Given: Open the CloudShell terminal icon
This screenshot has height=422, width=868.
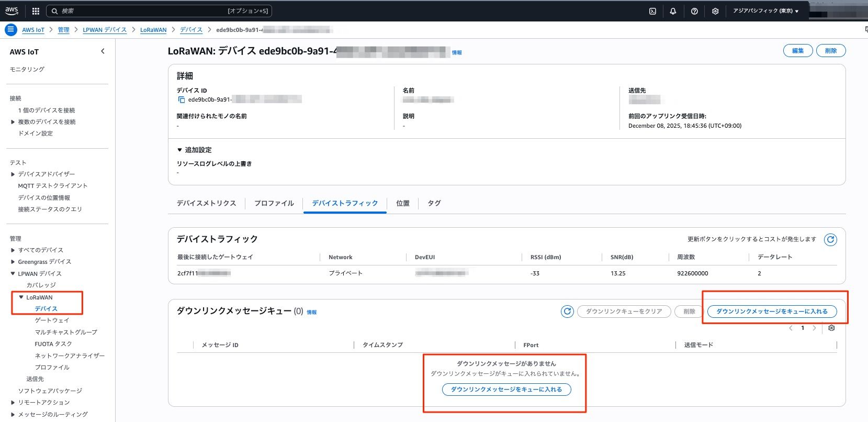Looking at the screenshot, I should (x=652, y=11).
